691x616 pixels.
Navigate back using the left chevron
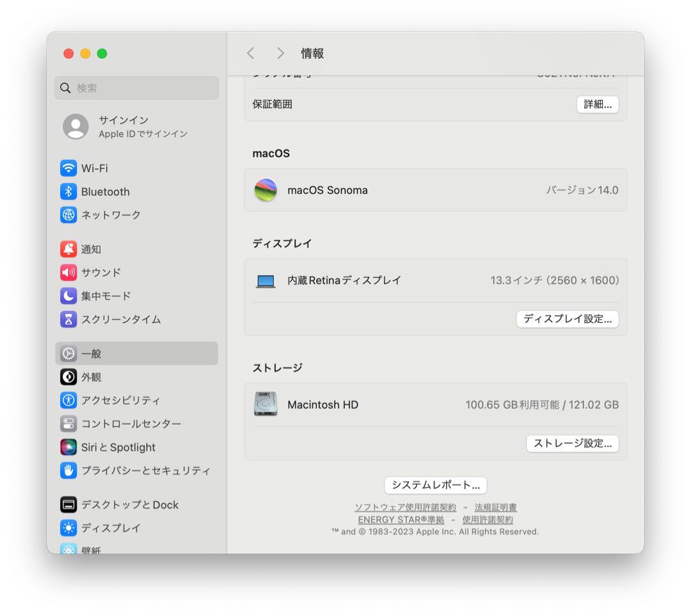click(x=250, y=54)
